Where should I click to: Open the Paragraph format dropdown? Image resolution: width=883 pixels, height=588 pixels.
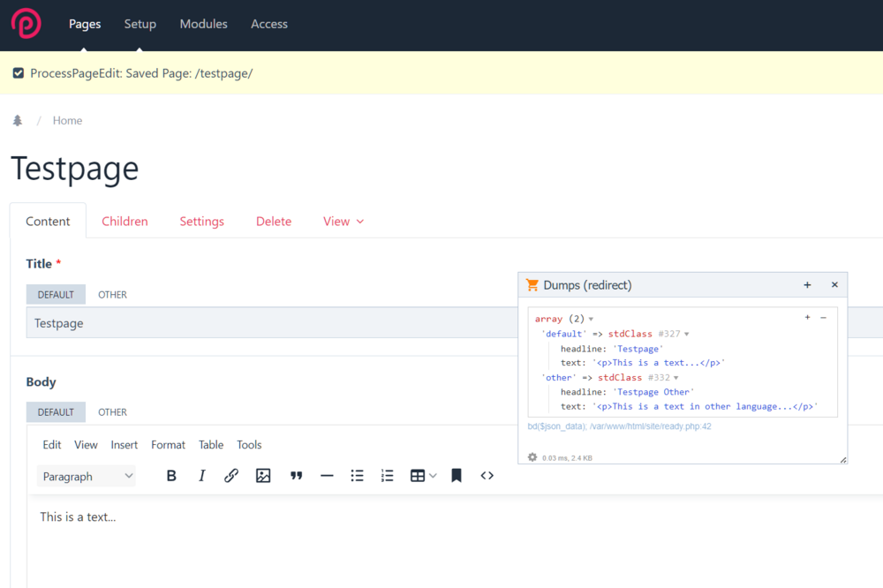87,476
